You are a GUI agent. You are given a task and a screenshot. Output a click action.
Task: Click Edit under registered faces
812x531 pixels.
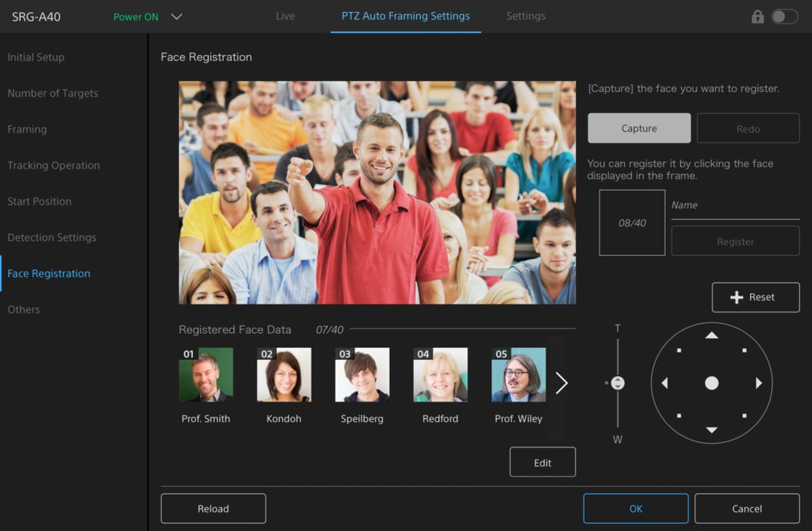tap(542, 462)
